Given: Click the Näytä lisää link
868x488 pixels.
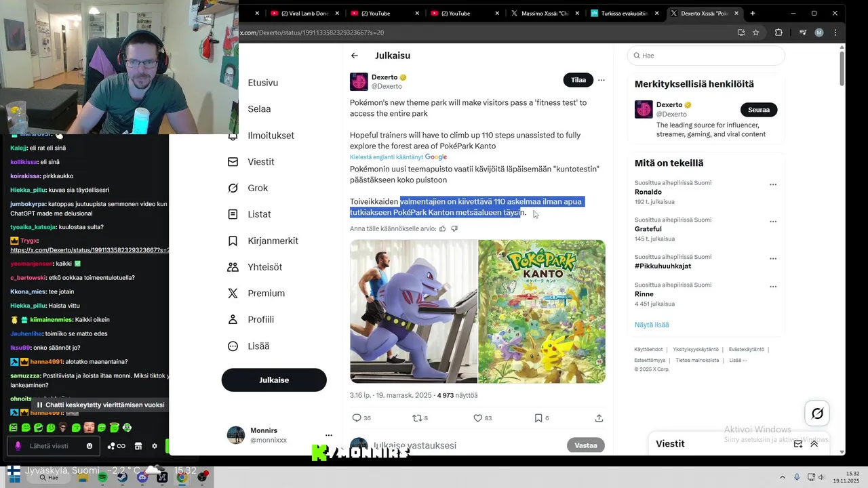Looking at the screenshot, I should pos(652,325).
